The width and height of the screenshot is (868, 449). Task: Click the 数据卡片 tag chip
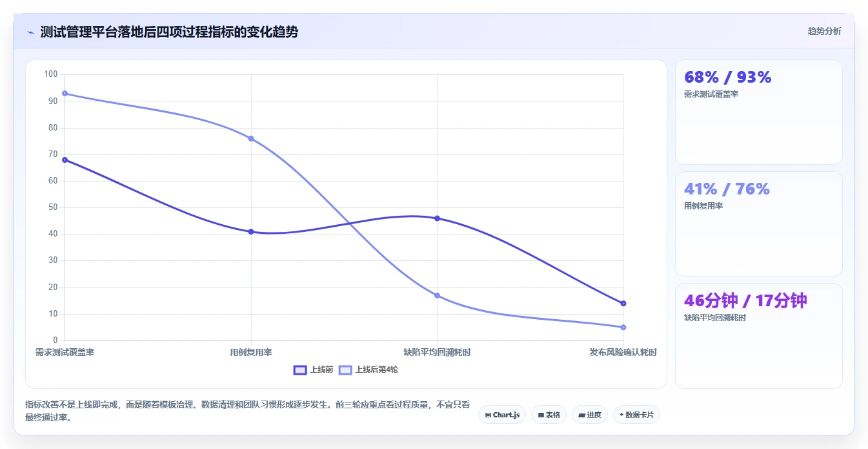click(x=636, y=415)
